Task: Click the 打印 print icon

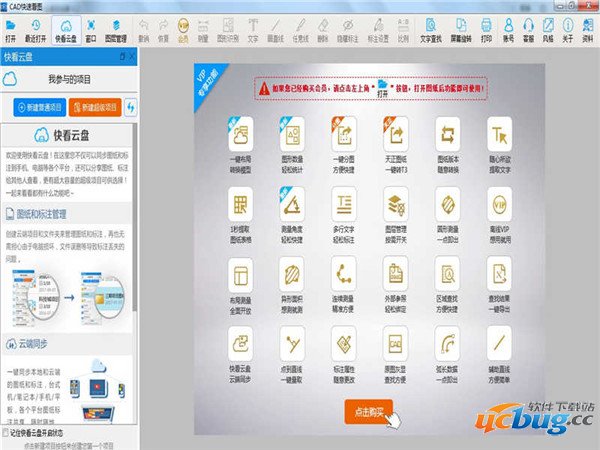Action: (x=486, y=31)
